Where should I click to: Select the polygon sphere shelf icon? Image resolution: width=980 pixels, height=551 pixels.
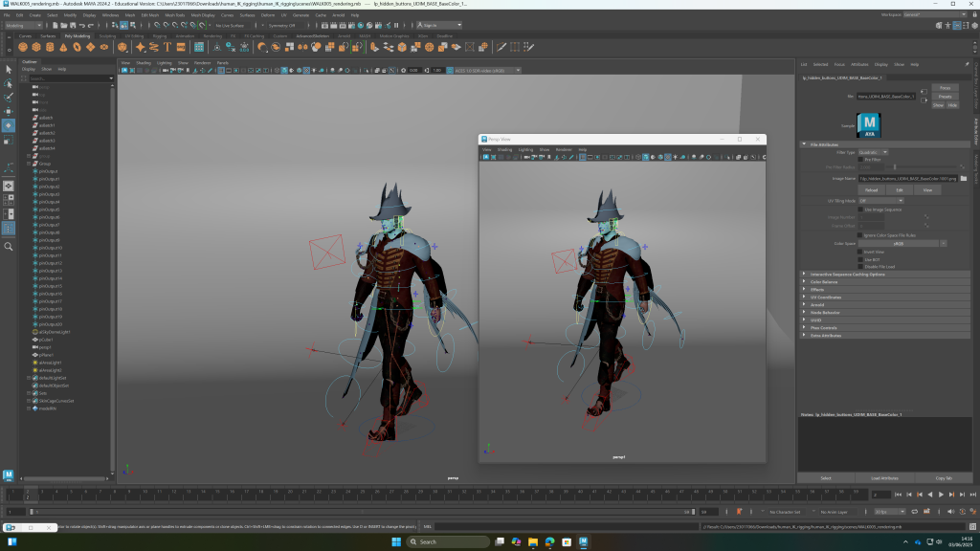pyautogui.click(x=23, y=47)
